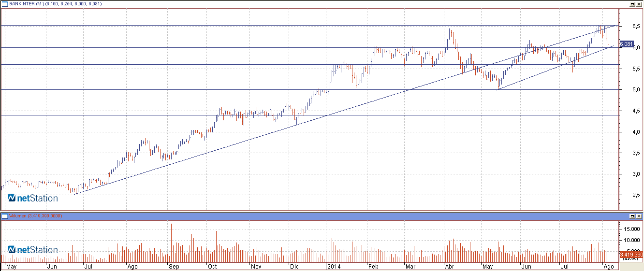This screenshot has height=271, width=644.
Task: Click the Dic month label on time axis
Action: (x=294, y=266)
